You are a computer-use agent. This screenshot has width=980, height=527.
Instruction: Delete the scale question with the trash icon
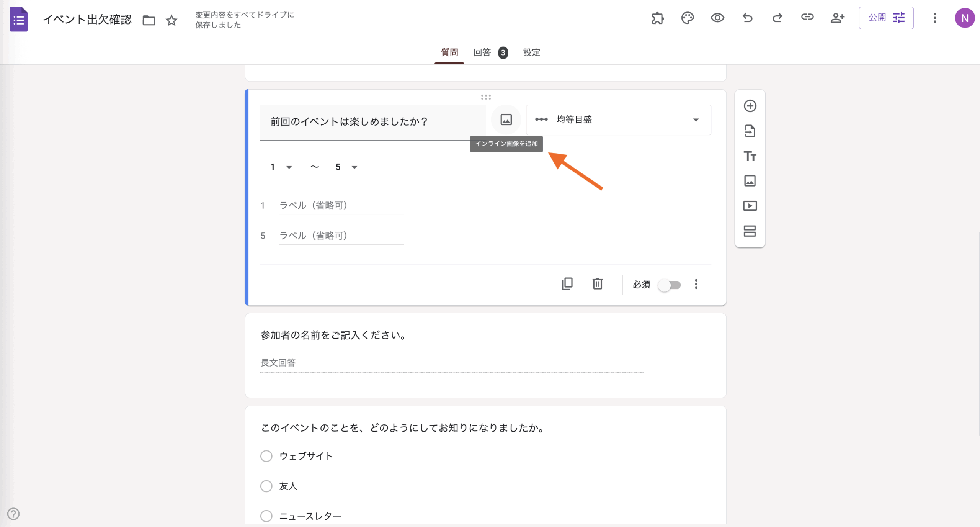coord(597,284)
